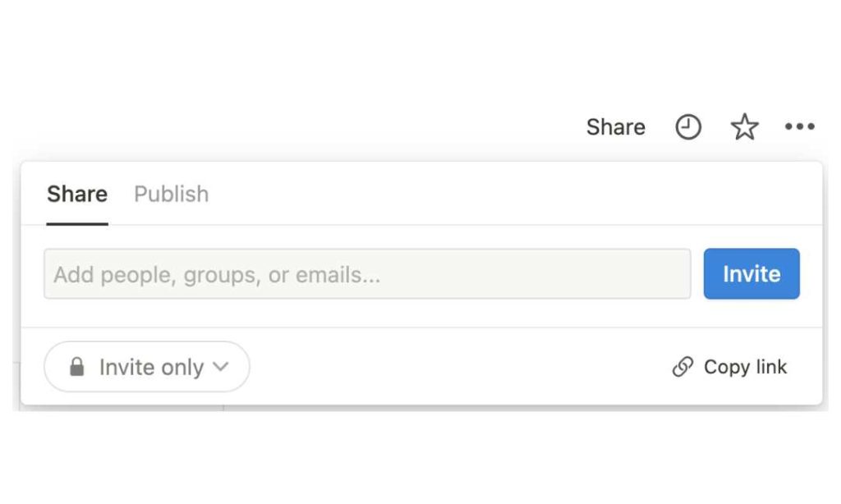
Task: Toggle favorite status using the star icon
Action: pos(744,126)
